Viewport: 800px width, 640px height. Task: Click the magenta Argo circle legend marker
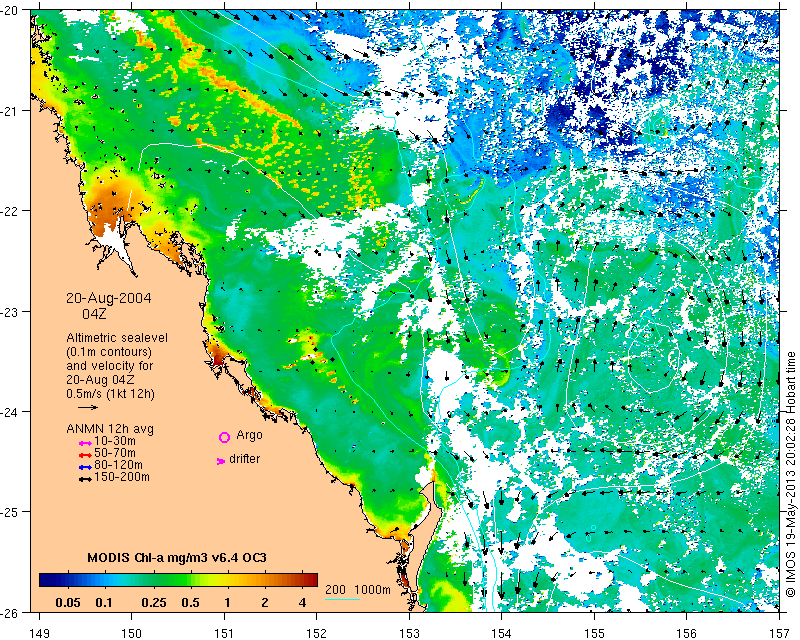click(224, 437)
